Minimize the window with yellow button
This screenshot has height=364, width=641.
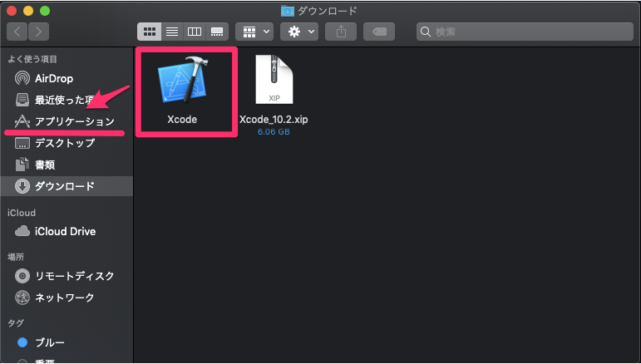pyautogui.click(x=28, y=11)
